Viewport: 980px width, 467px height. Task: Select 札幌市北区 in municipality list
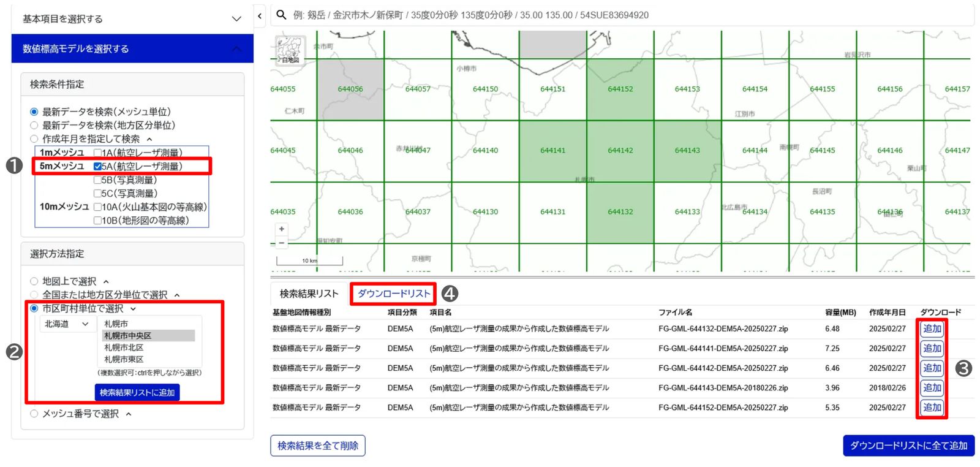(x=148, y=347)
